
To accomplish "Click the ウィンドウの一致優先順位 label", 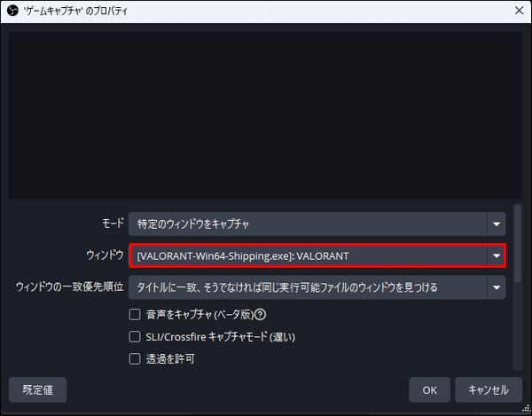I will click(69, 287).
